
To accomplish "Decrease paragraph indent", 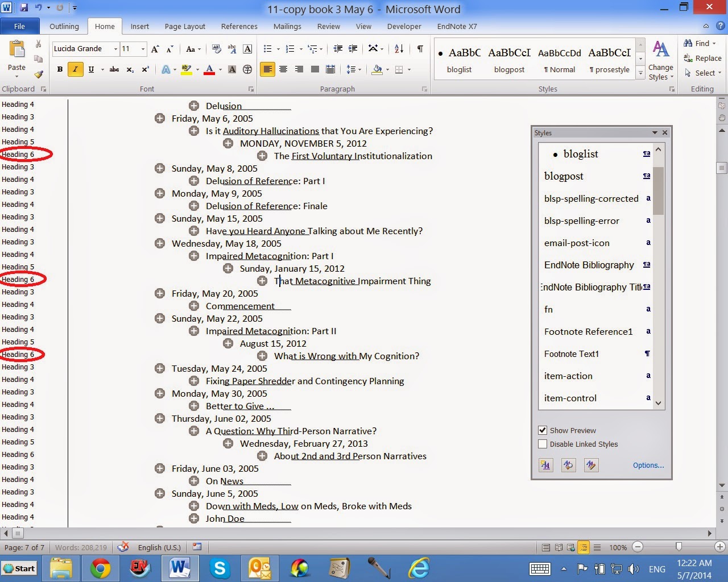I will click(x=338, y=49).
